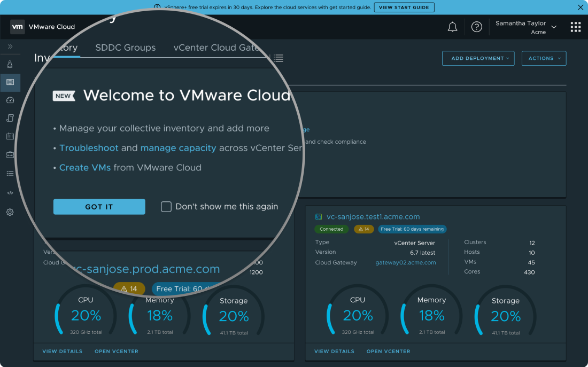Click the VMware Cloud title text
Viewport: 588px width, 367px height.
tap(52, 27)
